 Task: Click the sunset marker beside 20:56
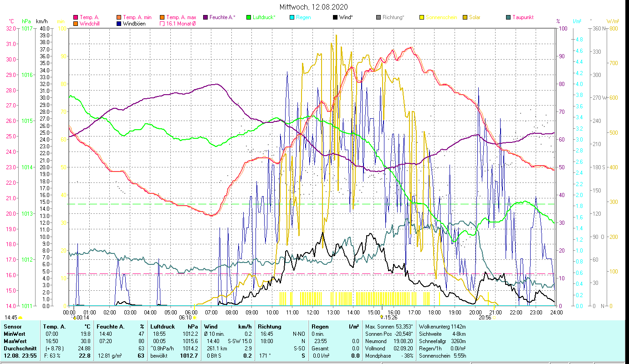point(494,317)
